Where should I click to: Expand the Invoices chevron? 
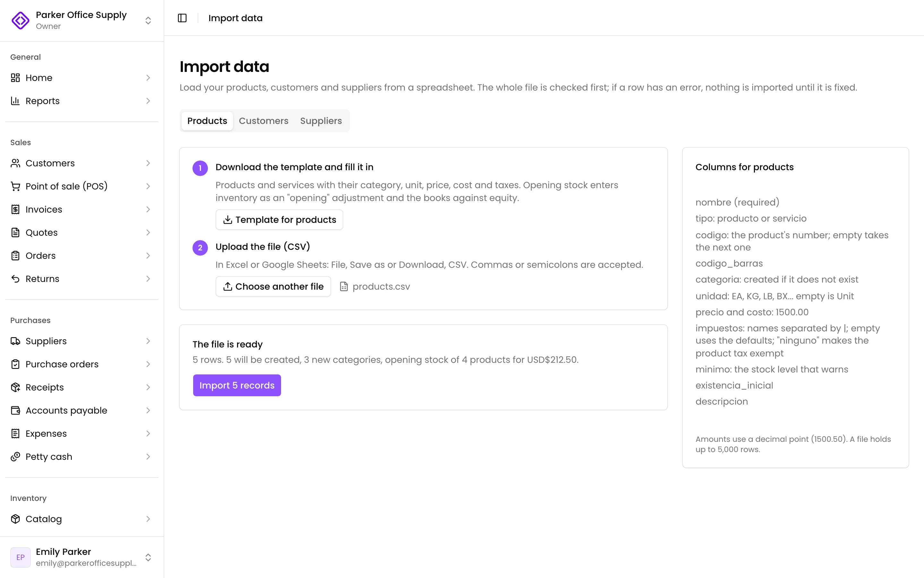[148, 209]
